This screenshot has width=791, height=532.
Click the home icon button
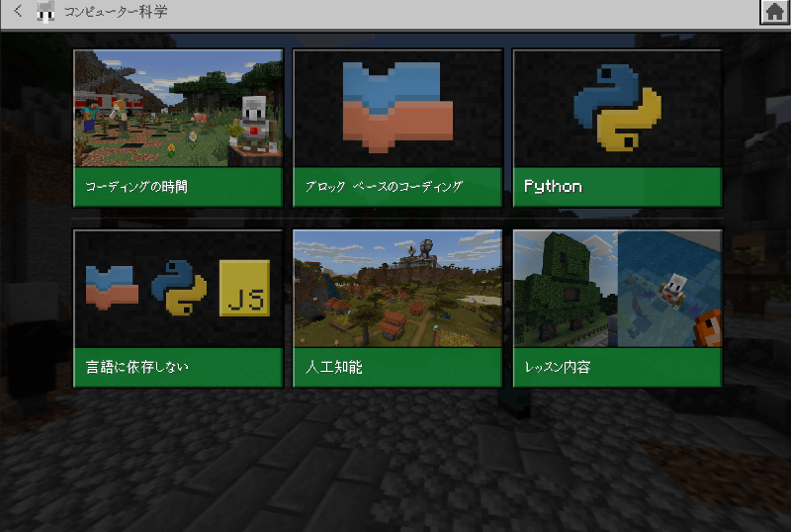pos(774,12)
